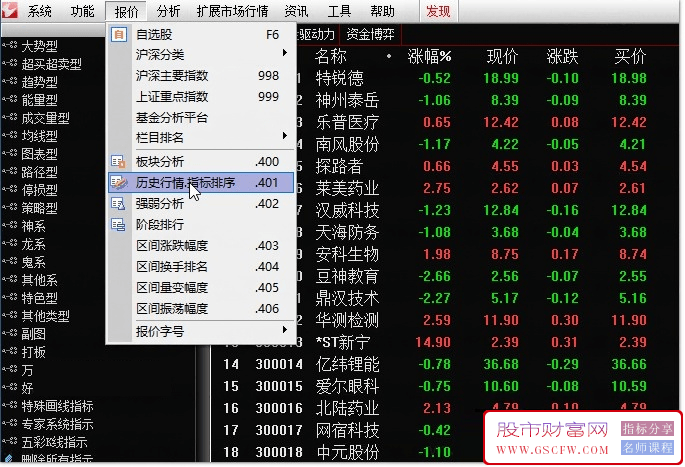The width and height of the screenshot is (685, 467).
Task: Click the 历史行情.指标排序 icon
Action: pos(118,182)
